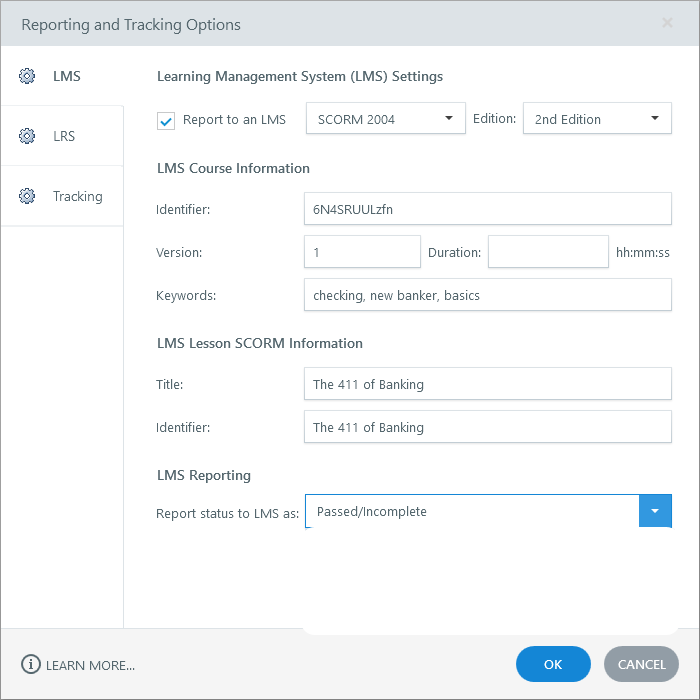The image size is (700, 700).
Task: Click the gear icon beside LRS
Action: tap(27, 136)
